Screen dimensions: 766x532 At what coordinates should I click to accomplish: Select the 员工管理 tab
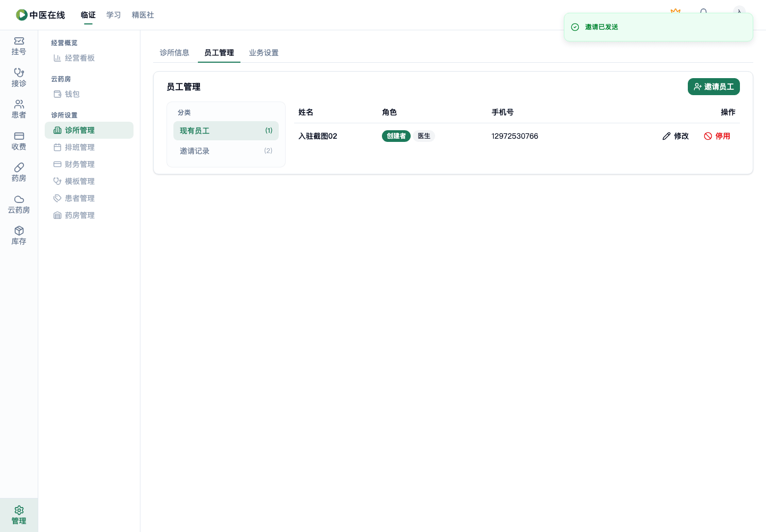pos(219,53)
